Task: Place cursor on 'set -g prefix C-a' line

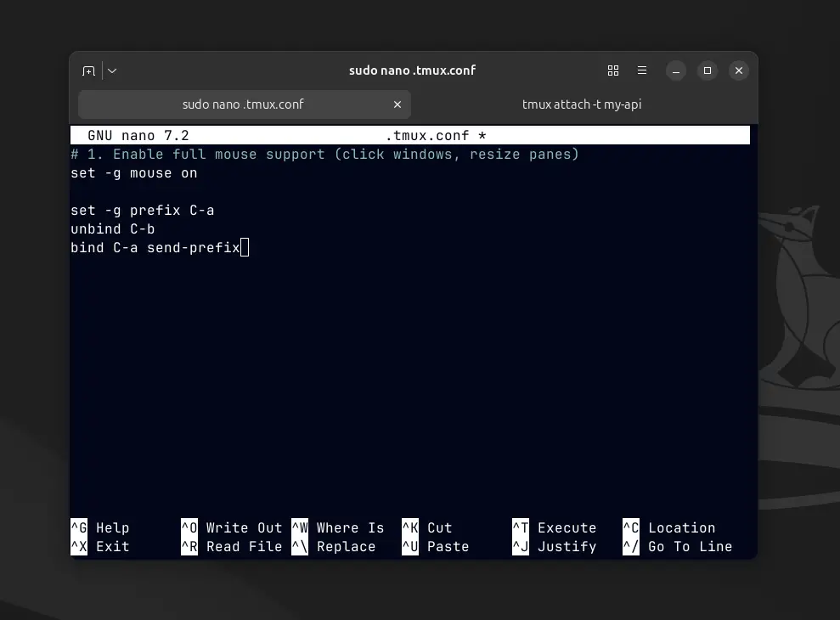Action: pos(143,210)
